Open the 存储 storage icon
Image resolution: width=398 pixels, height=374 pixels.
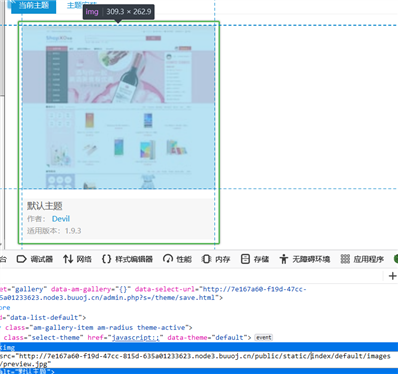[x=245, y=259]
